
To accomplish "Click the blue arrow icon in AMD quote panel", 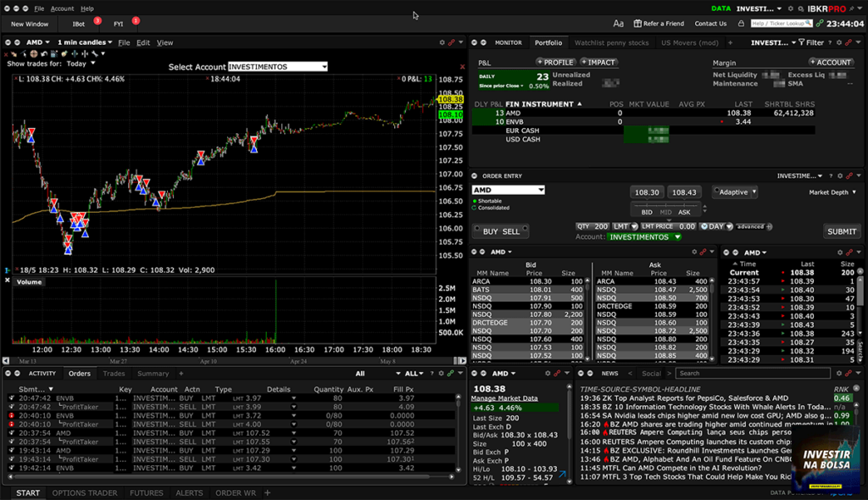I will tap(563, 475).
